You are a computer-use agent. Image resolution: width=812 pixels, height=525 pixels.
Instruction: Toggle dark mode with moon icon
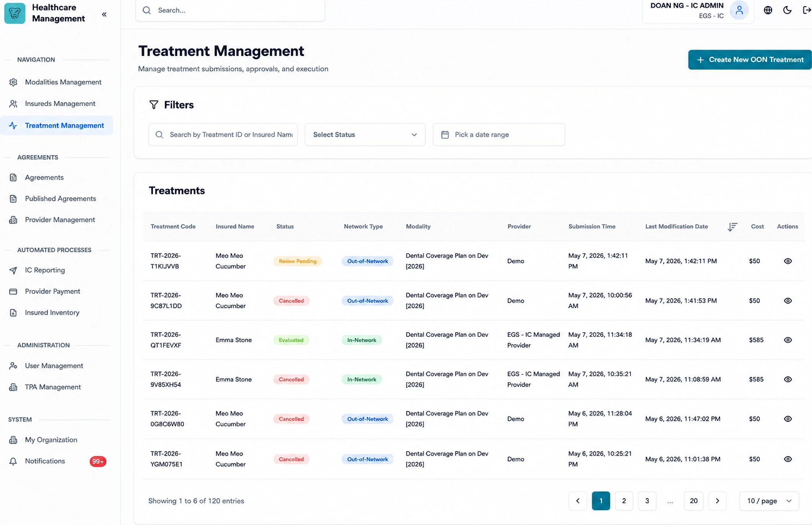(x=787, y=10)
